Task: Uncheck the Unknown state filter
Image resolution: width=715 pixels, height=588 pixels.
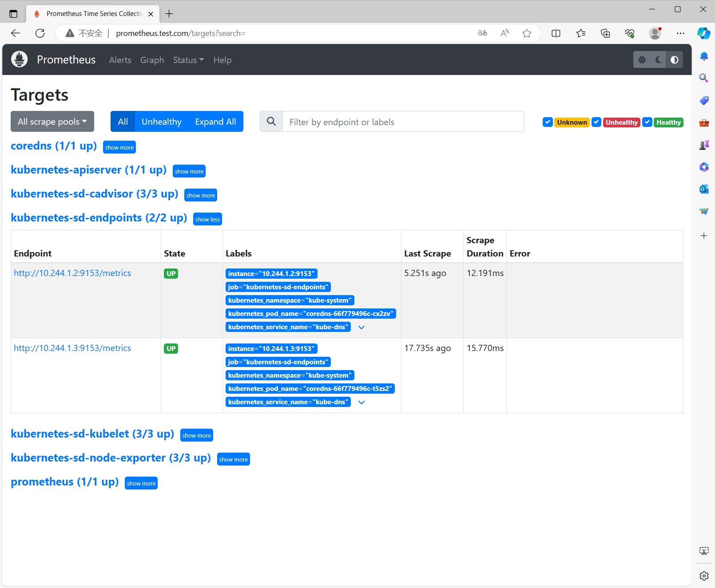Action: pyautogui.click(x=548, y=122)
